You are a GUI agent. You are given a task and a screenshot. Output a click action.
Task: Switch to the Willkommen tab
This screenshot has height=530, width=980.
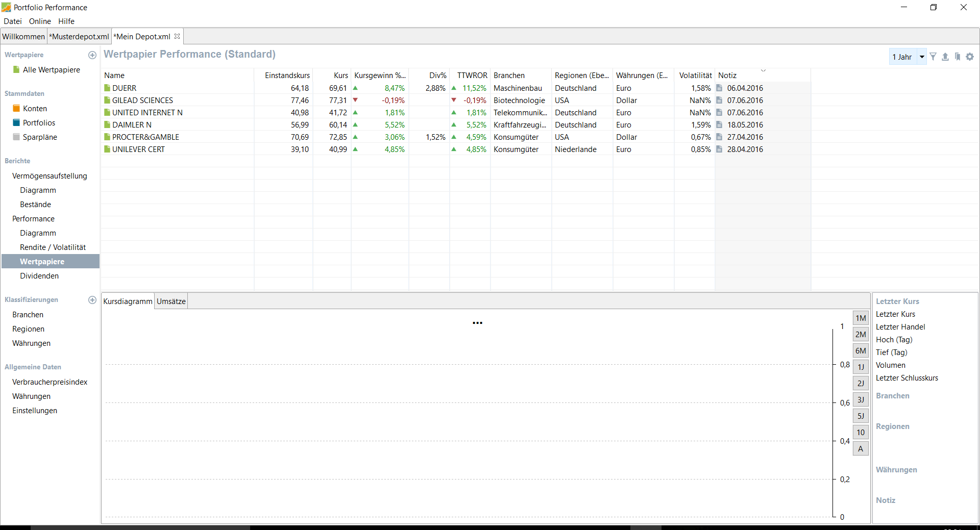(x=23, y=36)
